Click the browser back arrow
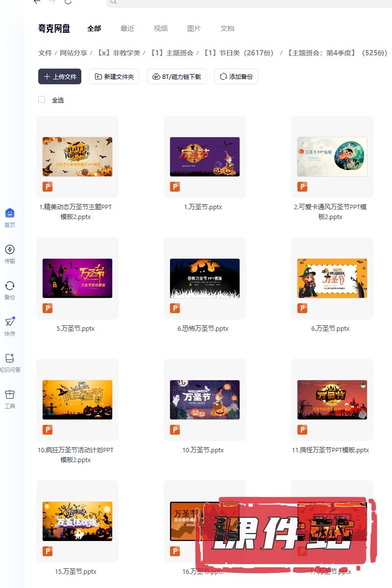The height and width of the screenshot is (588, 392). [37, 1]
